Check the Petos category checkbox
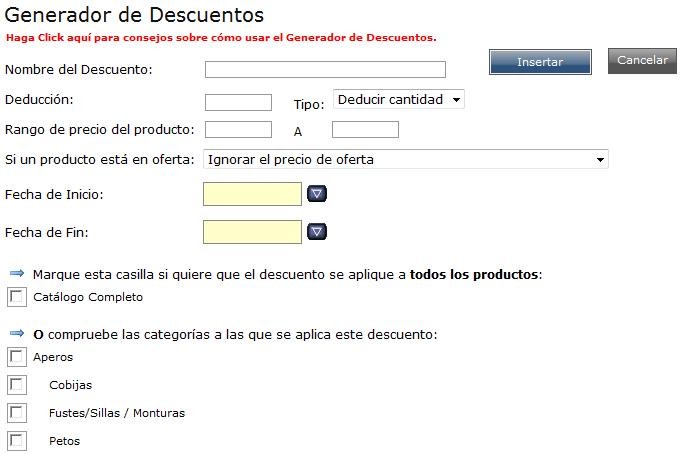680x454 pixels. (x=17, y=441)
